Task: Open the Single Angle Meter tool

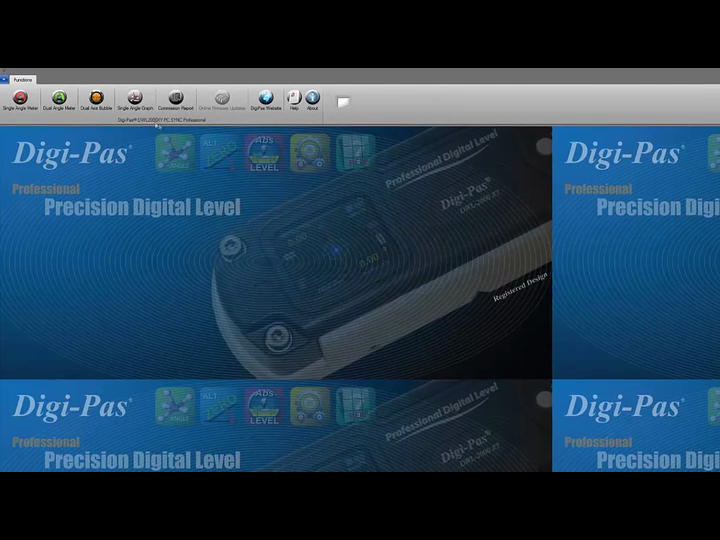Action: click(20, 99)
